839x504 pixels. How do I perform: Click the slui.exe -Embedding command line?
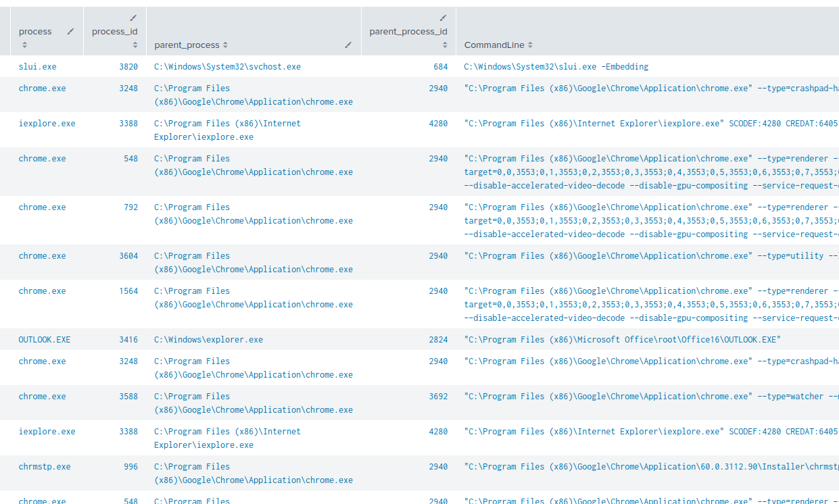[x=556, y=67]
